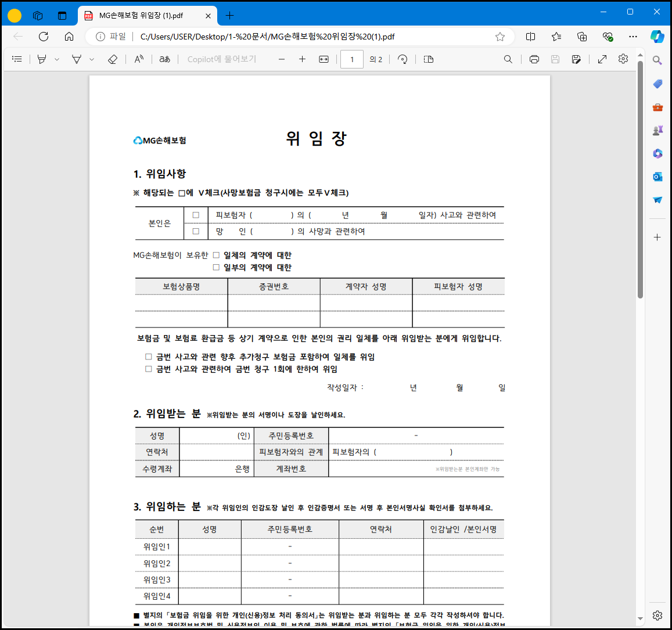The width and height of the screenshot is (672, 630).
Task: Open workspaces icon in title bar
Action: click(x=38, y=16)
